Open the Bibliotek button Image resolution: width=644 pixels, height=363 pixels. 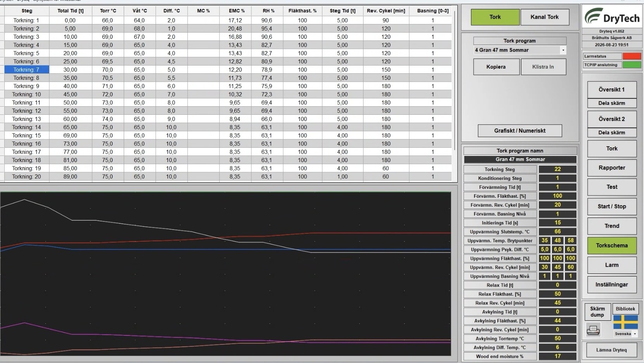[625, 309]
